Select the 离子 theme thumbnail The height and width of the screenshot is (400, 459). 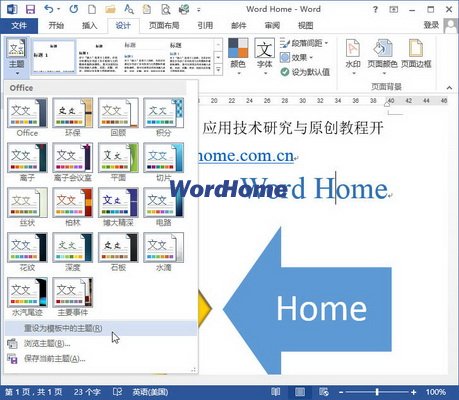pyautogui.click(x=27, y=158)
